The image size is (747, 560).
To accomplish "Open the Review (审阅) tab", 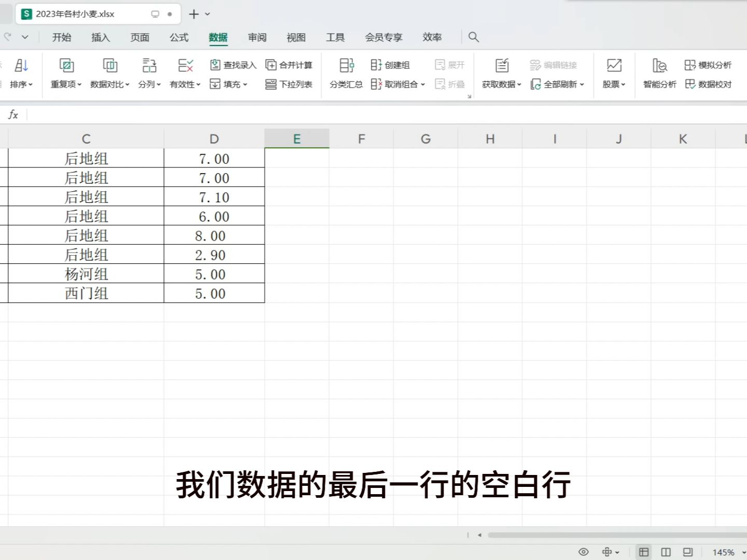I will (x=257, y=37).
